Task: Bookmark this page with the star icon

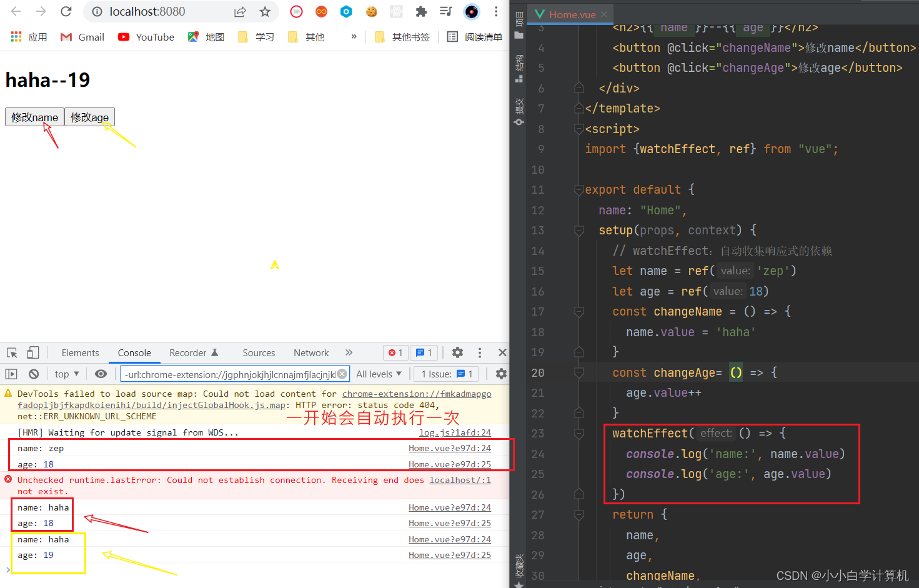Action: tap(265, 12)
